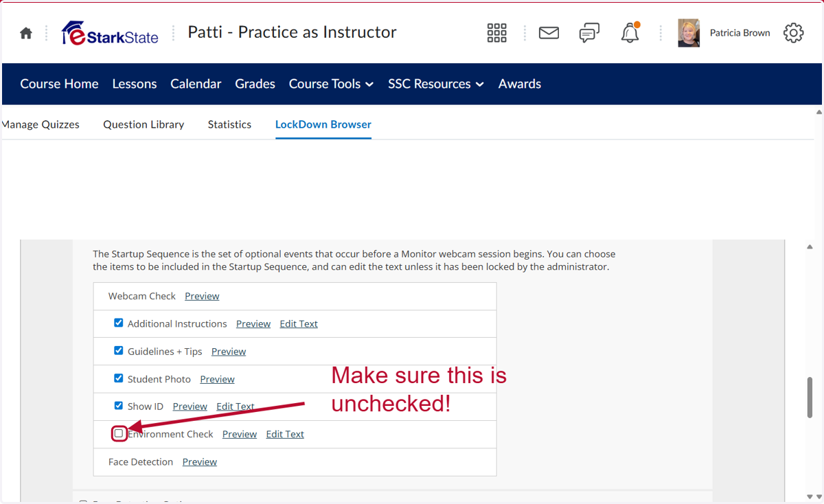
Task: Click the Stark State logo
Action: [110, 33]
